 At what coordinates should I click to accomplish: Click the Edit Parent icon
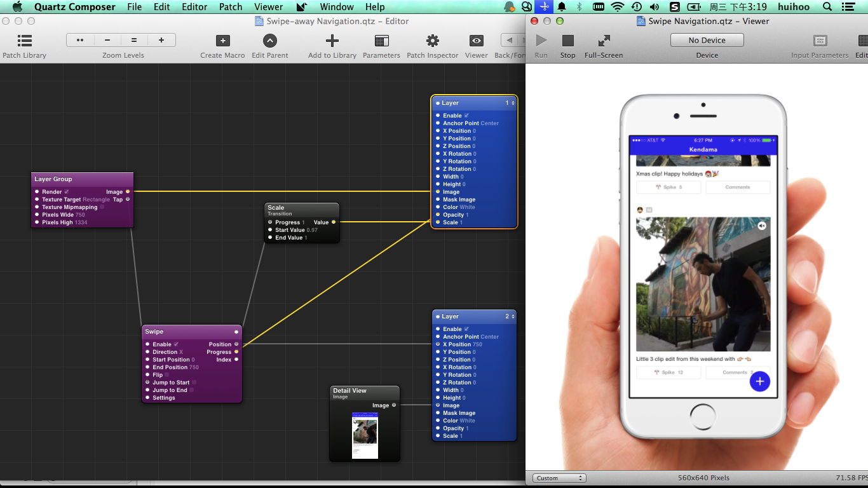tap(270, 41)
